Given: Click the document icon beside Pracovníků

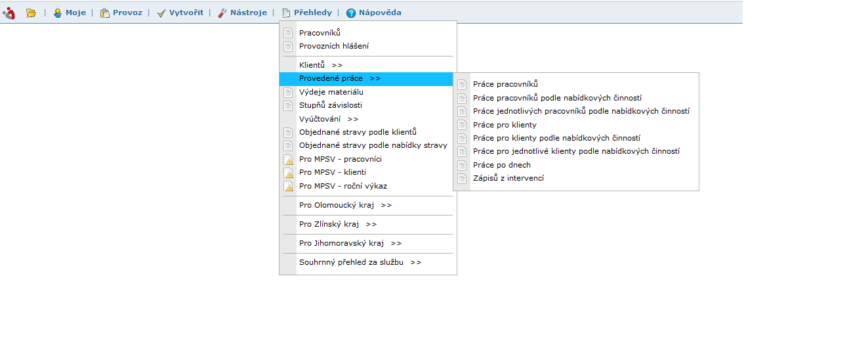Looking at the screenshot, I should 287,33.
